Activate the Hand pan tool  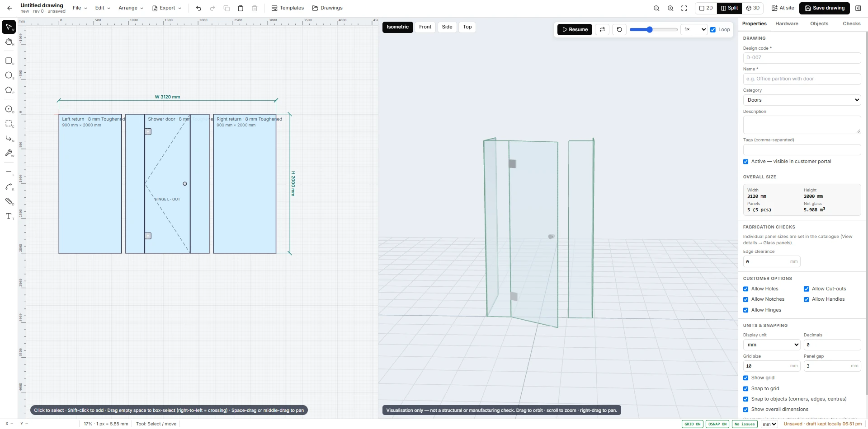9,42
